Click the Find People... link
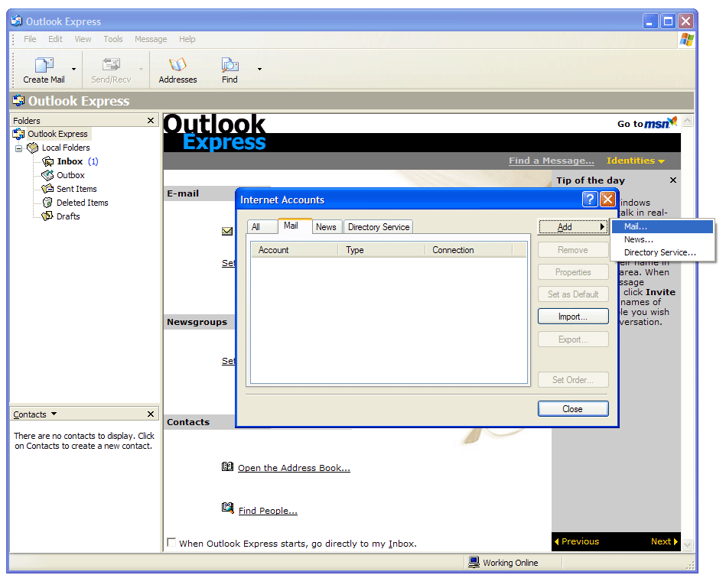 tap(268, 510)
